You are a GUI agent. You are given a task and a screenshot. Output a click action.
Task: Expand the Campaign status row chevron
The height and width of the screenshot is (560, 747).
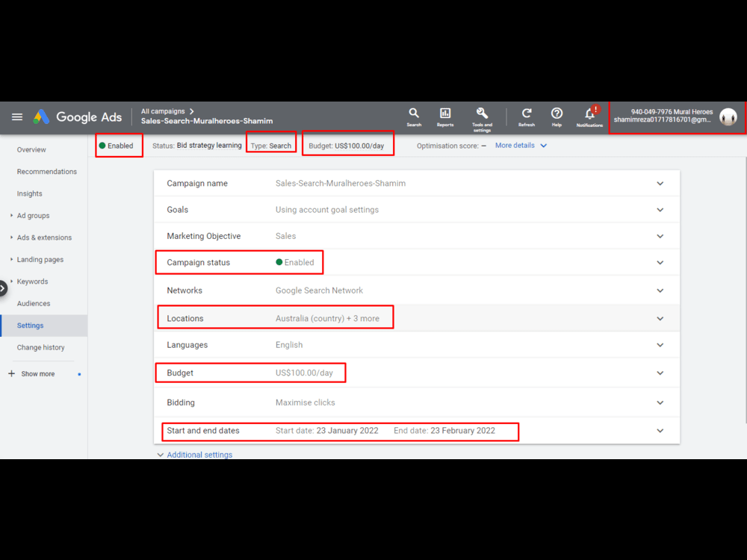[x=660, y=262]
